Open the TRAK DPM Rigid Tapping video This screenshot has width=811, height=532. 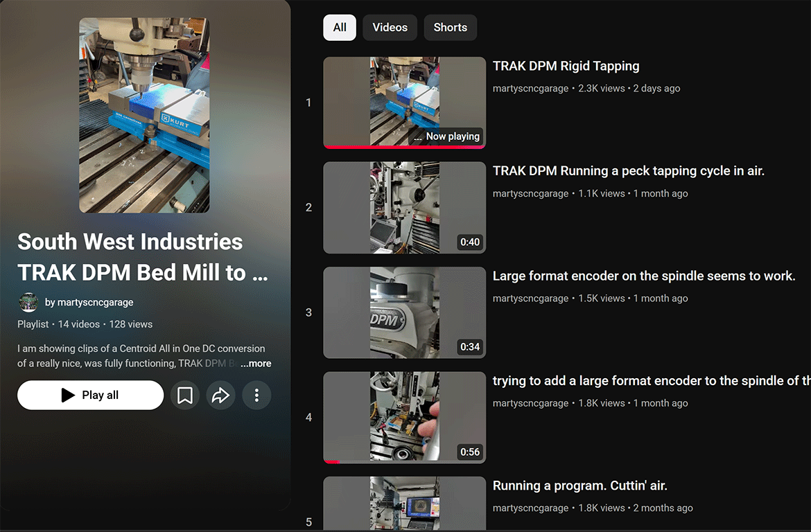pyautogui.click(x=566, y=66)
